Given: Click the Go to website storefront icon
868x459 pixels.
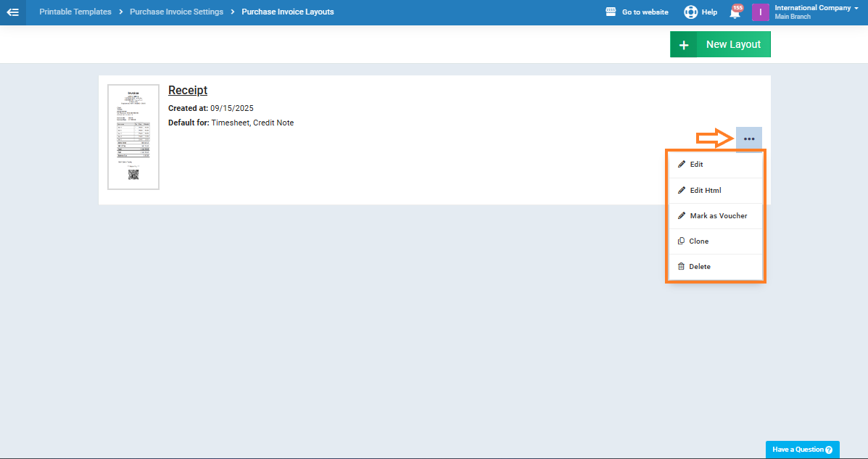Looking at the screenshot, I should click(611, 12).
